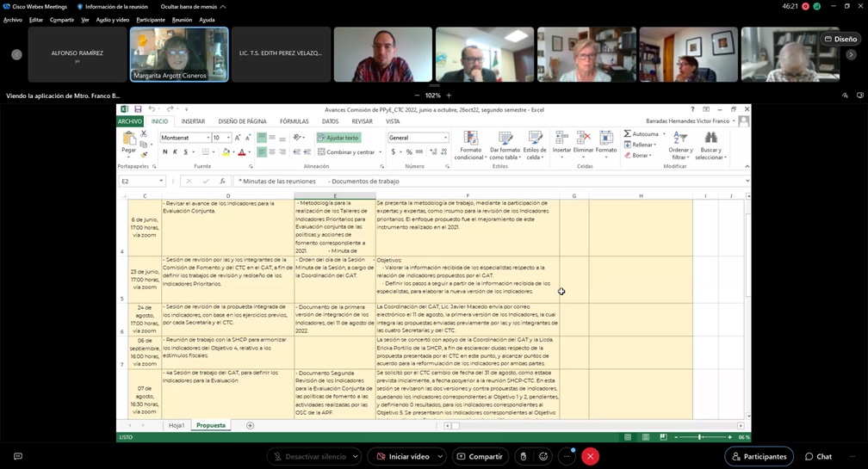Center cell text horizontally
The height and width of the screenshot is (469, 868).
tap(272, 152)
